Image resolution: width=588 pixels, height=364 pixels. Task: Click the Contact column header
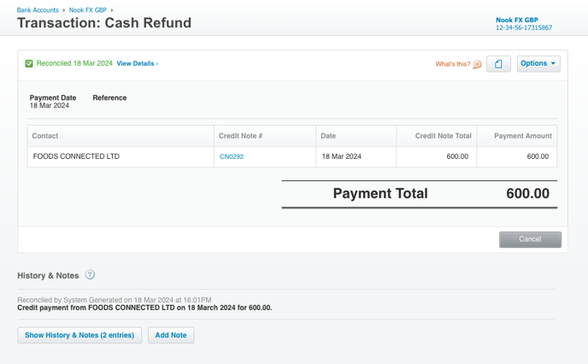coord(45,136)
